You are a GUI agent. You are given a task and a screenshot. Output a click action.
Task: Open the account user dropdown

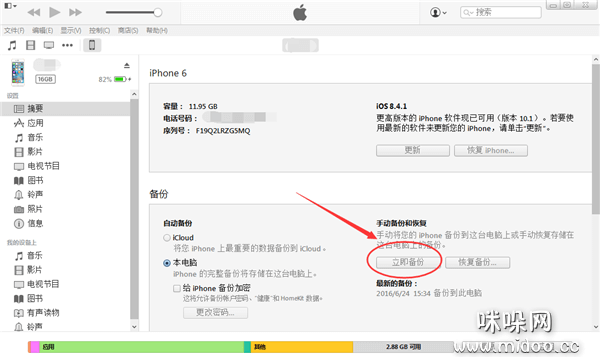(x=438, y=13)
